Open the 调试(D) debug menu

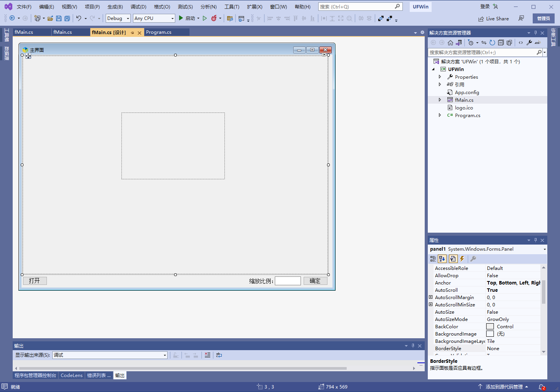tap(138, 7)
